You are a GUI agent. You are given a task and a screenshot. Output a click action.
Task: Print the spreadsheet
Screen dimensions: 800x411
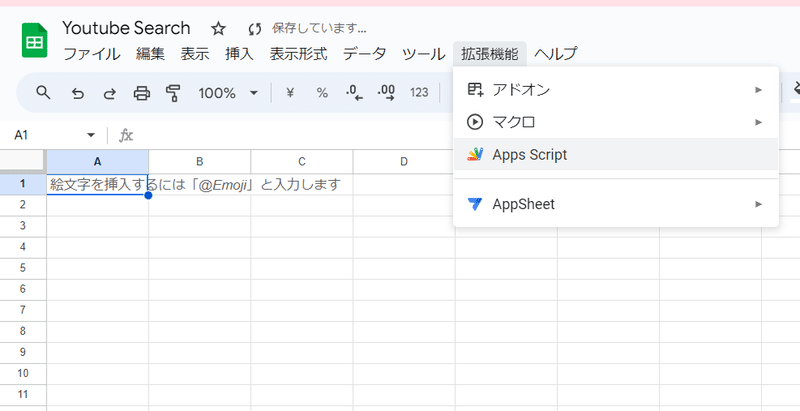(142, 93)
